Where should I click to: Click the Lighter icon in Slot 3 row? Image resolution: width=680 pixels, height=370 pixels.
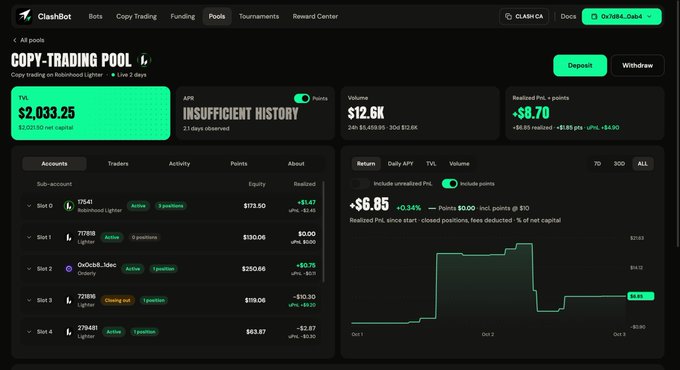(69, 300)
